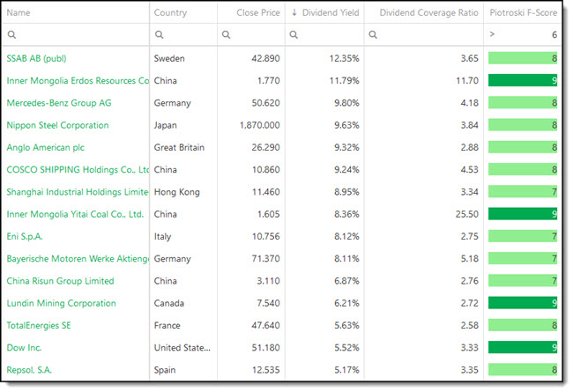Image resolution: width=573 pixels, height=392 pixels.
Task: Sort by the Name column header
Action: [x=19, y=13]
